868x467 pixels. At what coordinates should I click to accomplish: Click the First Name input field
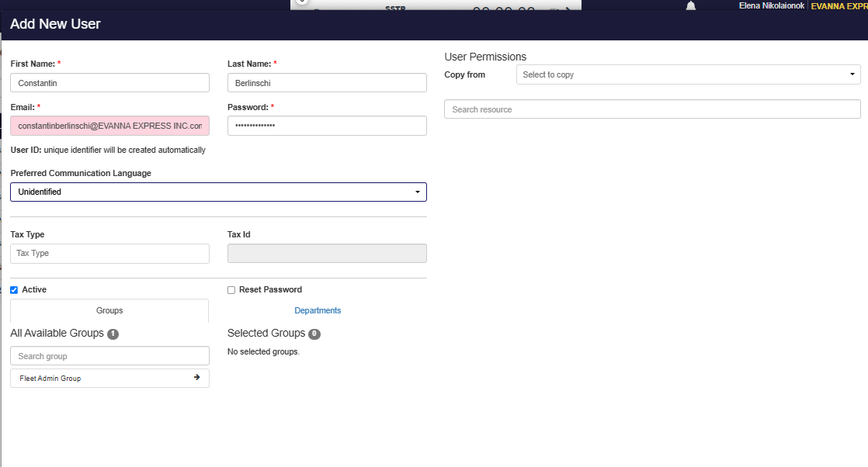click(109, 83)
